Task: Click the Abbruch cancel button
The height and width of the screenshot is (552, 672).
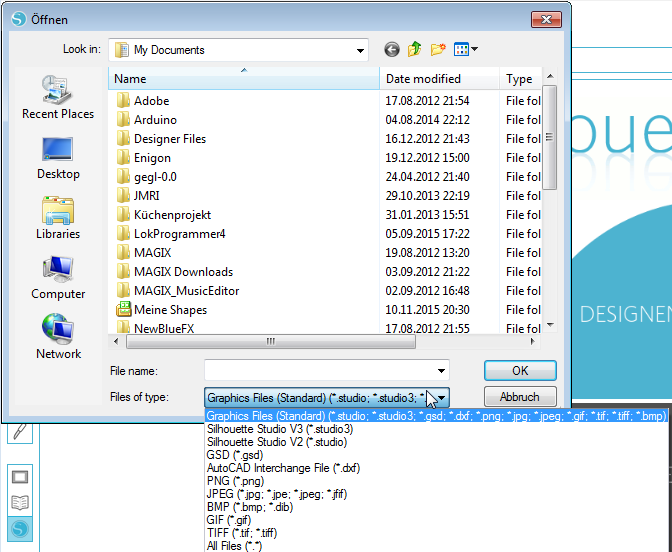Action: (x=520, y=397)
